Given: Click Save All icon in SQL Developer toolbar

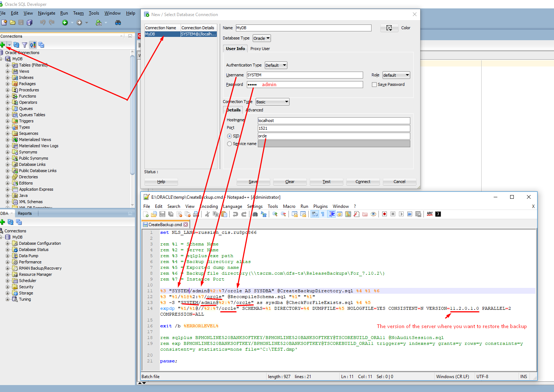Looking at the screenshot, I should [29, 23].
